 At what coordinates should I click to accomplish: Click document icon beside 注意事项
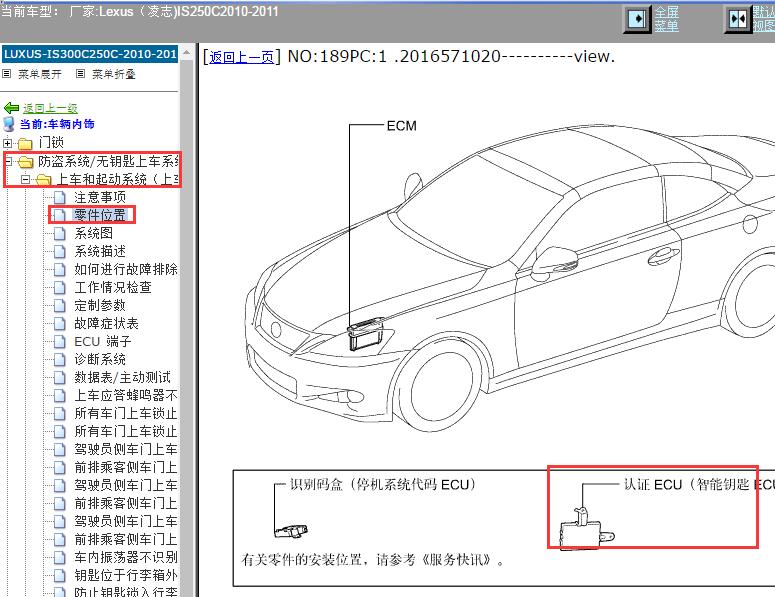(59, 197)
